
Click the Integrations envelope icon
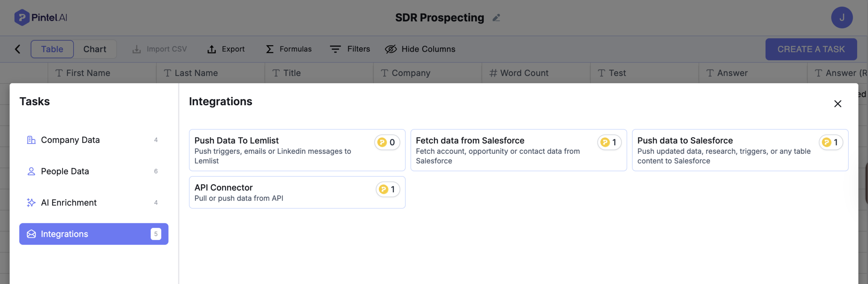(31, 234)
